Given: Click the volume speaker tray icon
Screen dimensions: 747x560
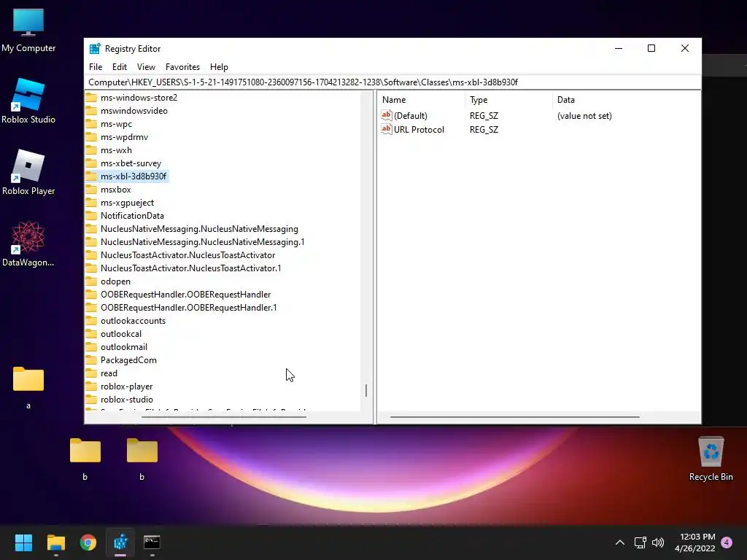Looking at the screenshot, I should (658, 542).
